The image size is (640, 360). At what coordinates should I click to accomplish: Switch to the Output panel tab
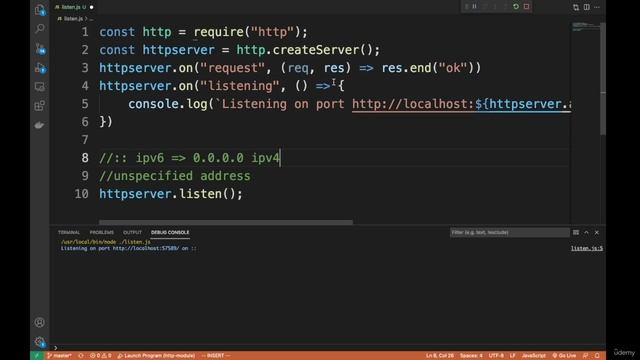point(132,232)
